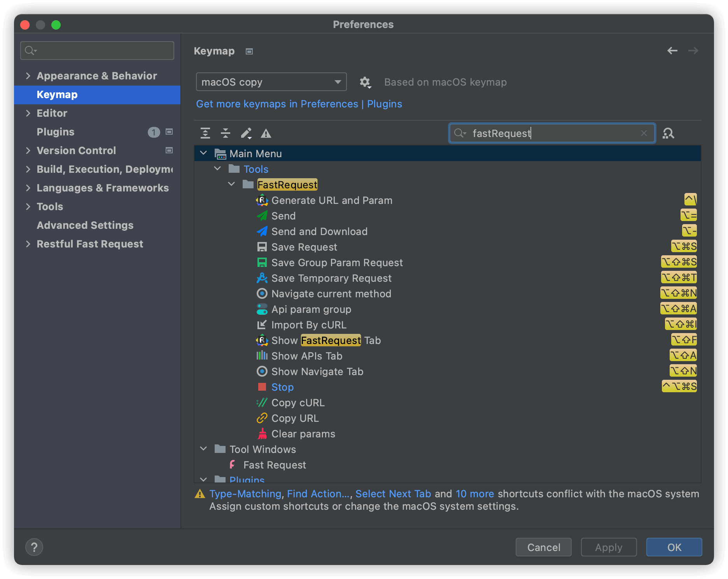This screenshot has height=579, width=728.
Task: Select Plugins in the settings sidebar
Action: tap(55, 132)
